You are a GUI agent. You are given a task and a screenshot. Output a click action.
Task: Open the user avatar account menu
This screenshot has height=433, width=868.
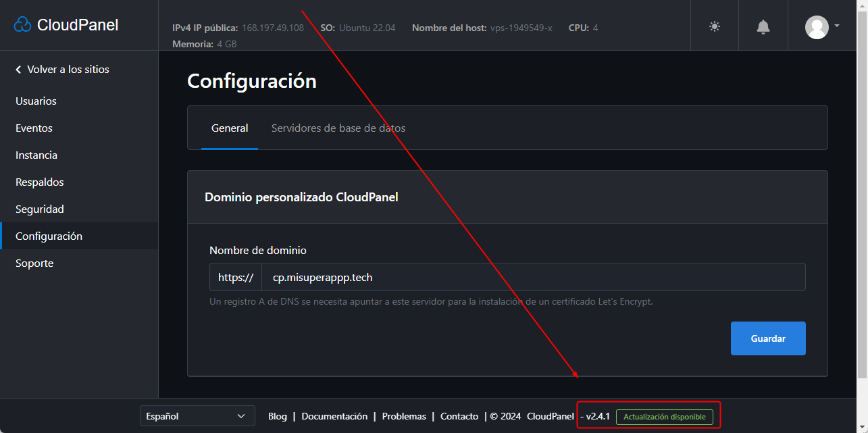817,26
